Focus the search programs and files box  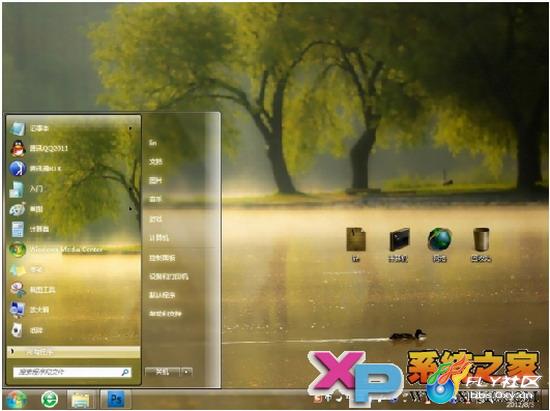[72, 372]
